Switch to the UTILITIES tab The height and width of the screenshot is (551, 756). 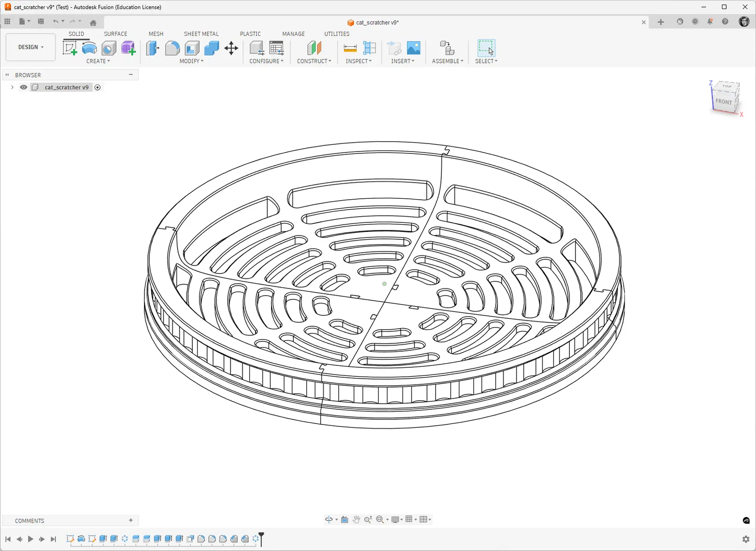click(337, 34)
